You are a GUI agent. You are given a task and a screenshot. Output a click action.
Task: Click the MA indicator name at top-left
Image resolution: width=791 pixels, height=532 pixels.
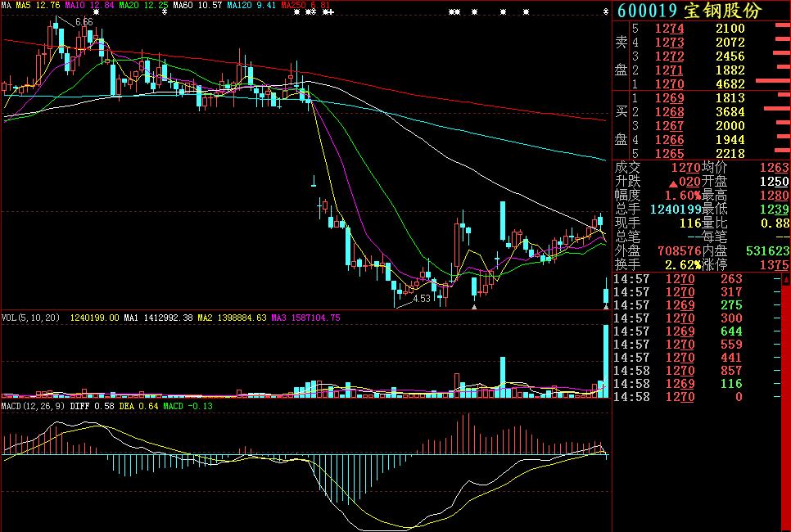point(7,5)
